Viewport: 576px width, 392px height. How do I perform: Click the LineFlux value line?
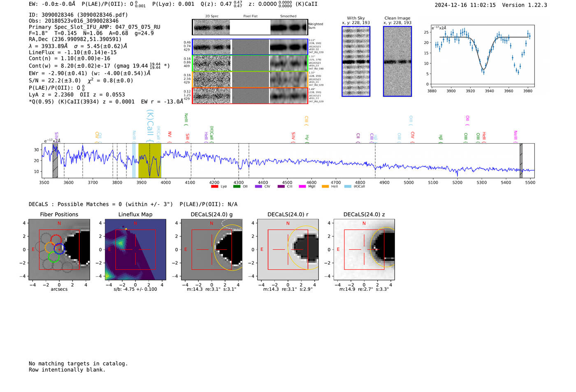(73, 53)
